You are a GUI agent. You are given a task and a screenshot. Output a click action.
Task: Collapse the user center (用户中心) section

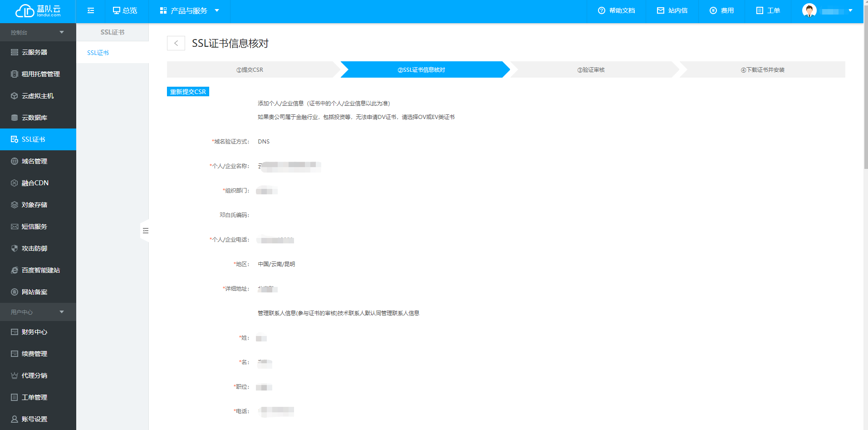62,312
